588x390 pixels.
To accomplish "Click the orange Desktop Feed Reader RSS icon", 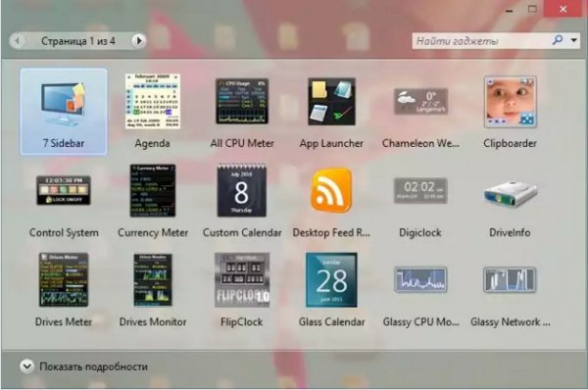I will 331,190.
